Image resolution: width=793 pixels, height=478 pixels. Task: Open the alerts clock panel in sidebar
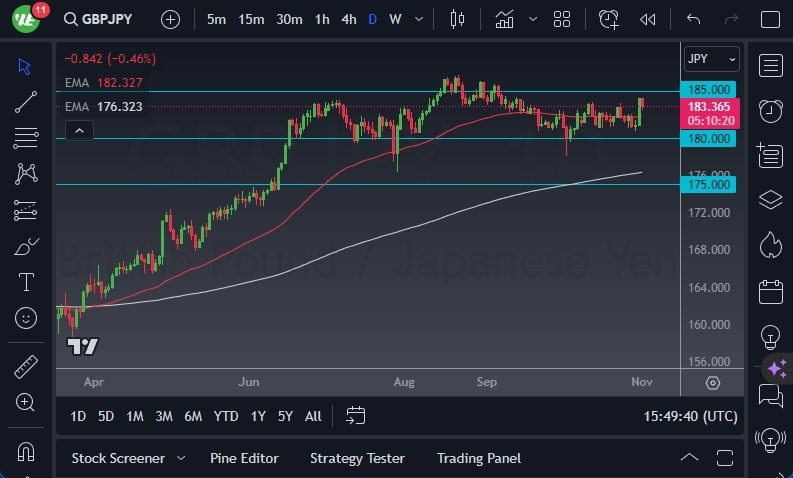pyautogui.click(x=770, y=110)
